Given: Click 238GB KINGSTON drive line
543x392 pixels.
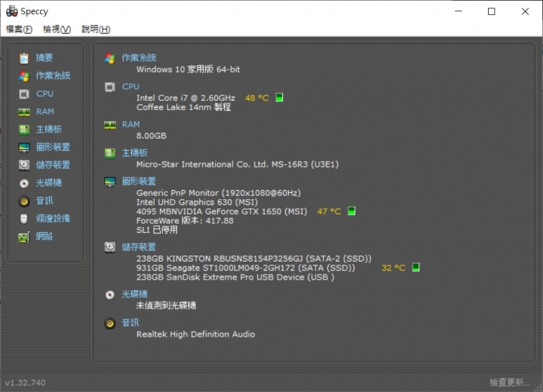Looking at the screenshot, I should click(254, 259).
